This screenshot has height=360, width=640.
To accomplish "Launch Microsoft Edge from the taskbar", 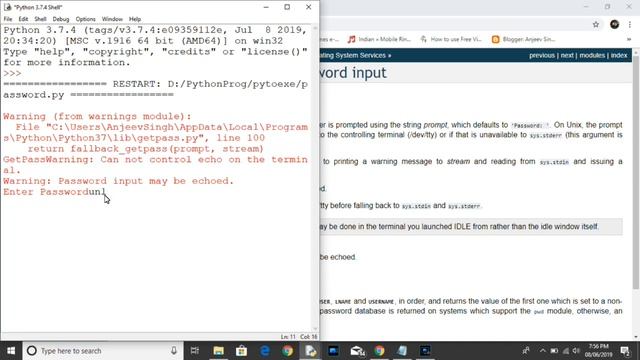I will click(x=264, y=351).
